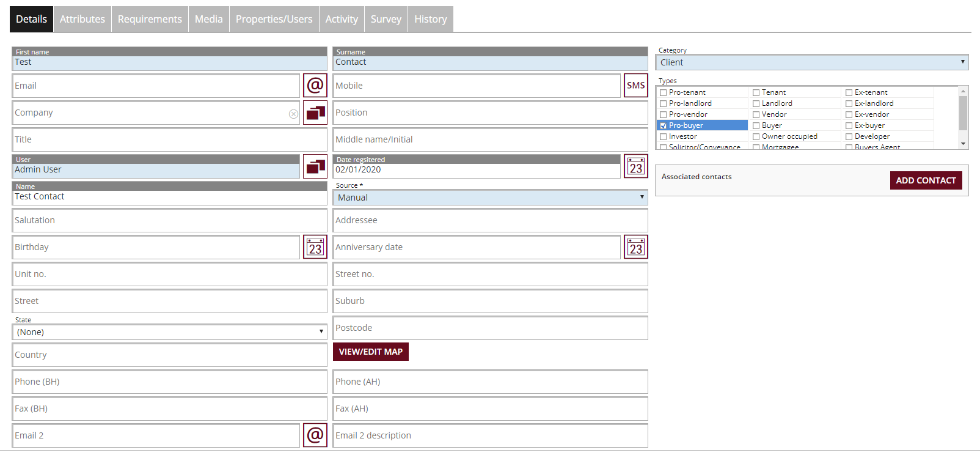Click the VIEW/EDIT MAP button
The width and height of the screenshot is (980, 455).
coord(370,352)
